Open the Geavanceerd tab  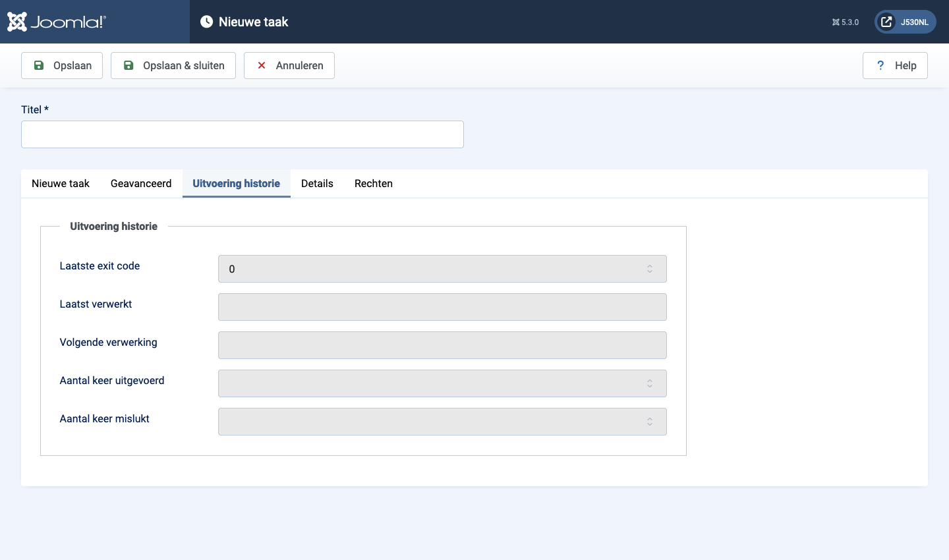coord(141,183)
